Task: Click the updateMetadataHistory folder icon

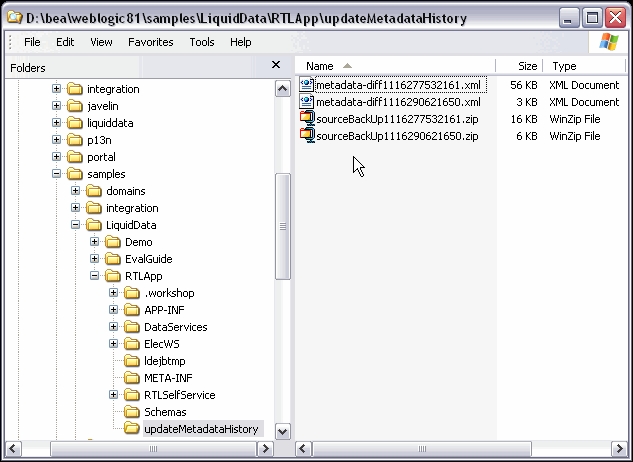Action: [x=132, y=428]
